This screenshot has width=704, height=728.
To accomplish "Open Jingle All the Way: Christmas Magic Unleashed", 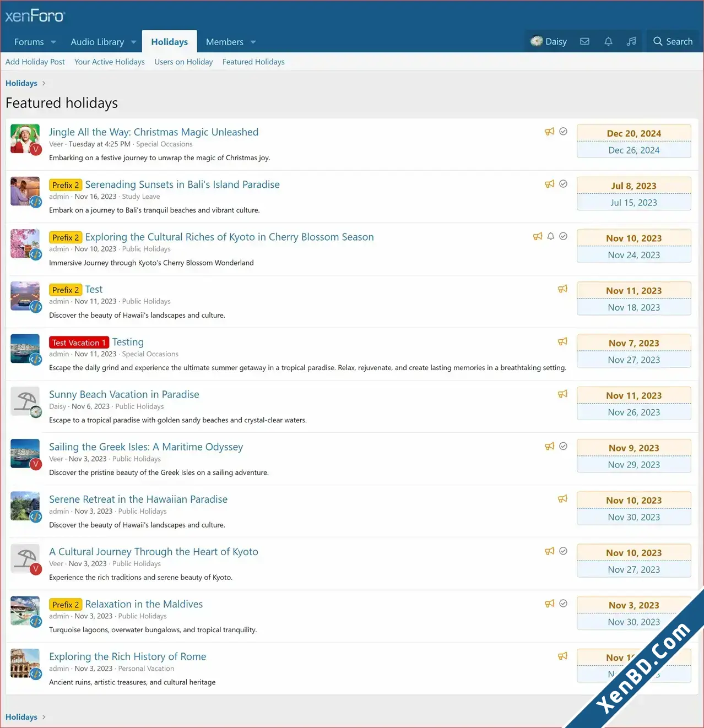I will pos(154,132).
